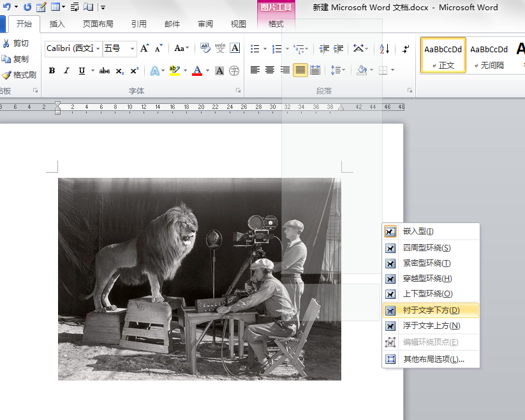Toggle the Justify alignment button

tap(300, 70)
